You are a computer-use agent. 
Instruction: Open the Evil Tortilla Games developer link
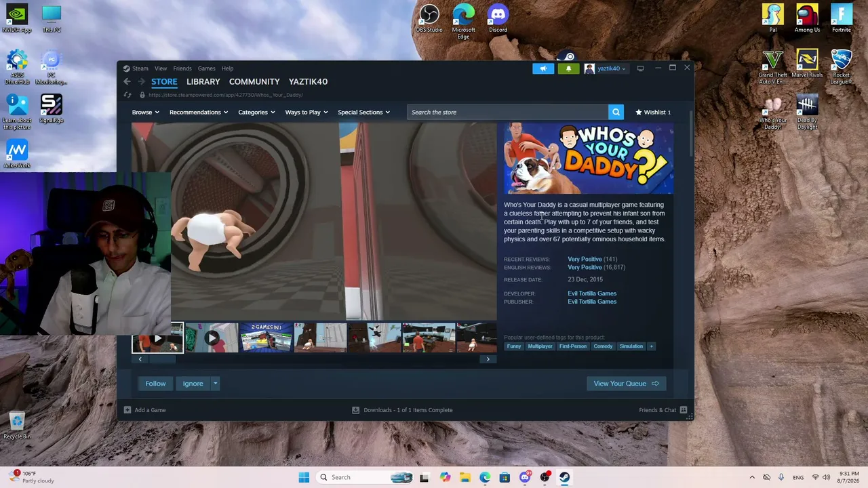pos(592,293)
